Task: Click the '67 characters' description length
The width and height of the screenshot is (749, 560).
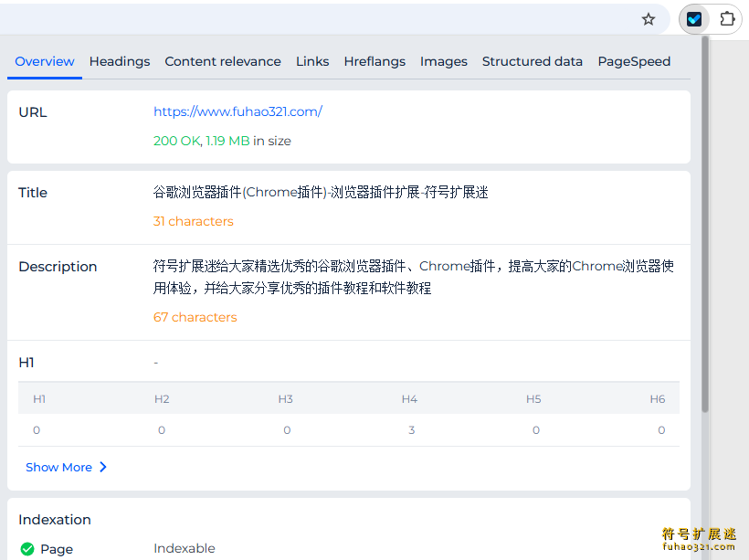Action: pyautogui.click(x=195, y=317)
